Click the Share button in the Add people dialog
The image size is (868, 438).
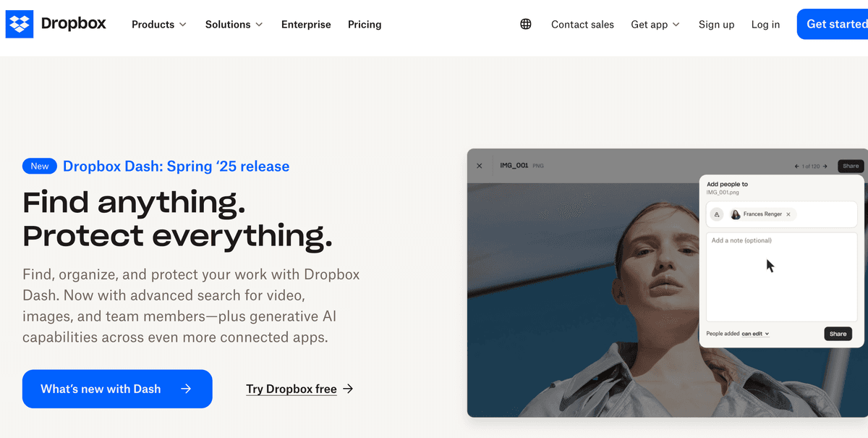[838, 334]
